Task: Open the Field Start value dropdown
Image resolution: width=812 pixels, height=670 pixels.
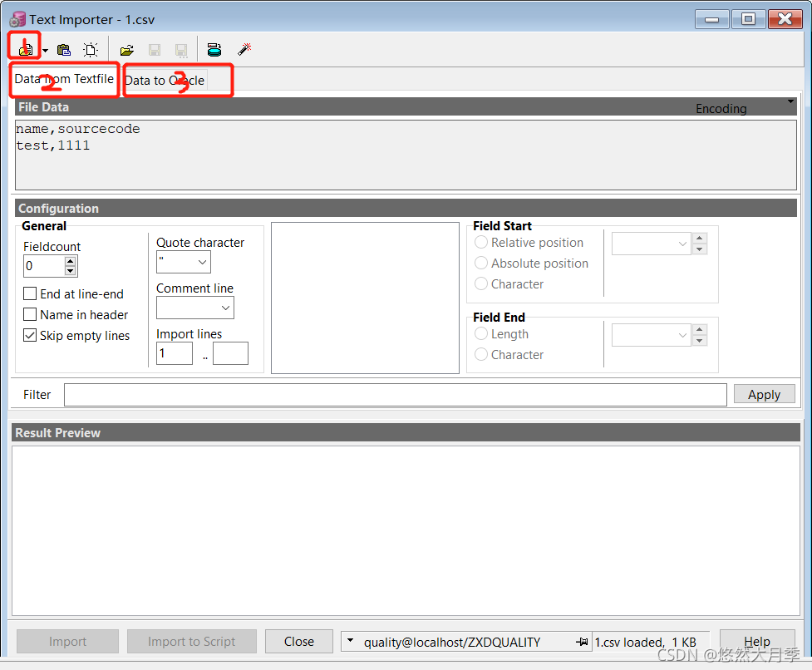Action: 682,244
